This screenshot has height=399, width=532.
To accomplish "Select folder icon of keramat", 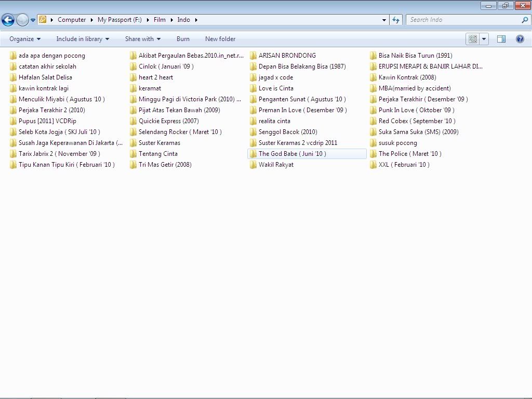I will (x=134, y=88).
